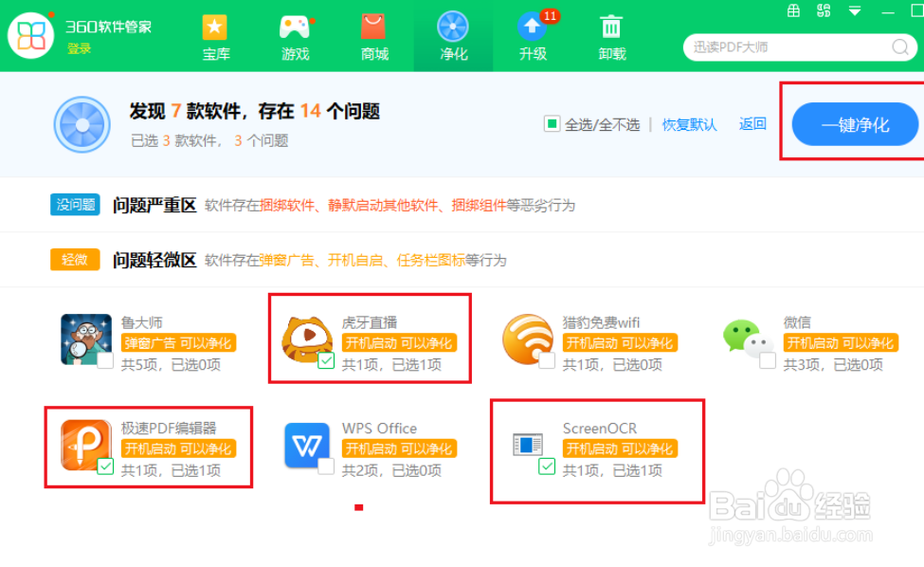
Task: Open the 商城 shopping bag tab
Action: coord(374,38)
